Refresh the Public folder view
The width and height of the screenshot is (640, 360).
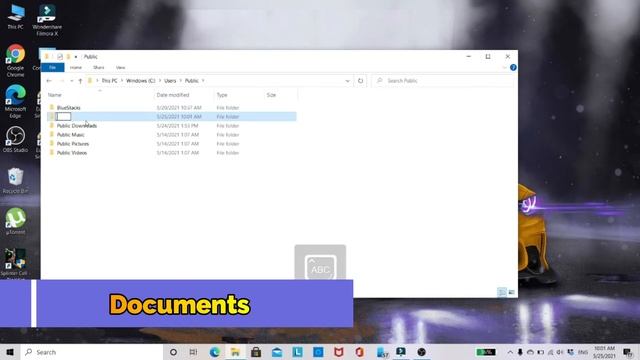(360, 81)
